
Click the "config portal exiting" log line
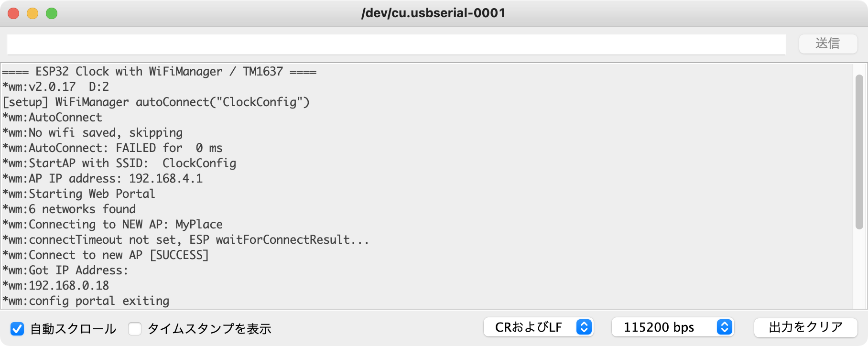tap(86, 301)
